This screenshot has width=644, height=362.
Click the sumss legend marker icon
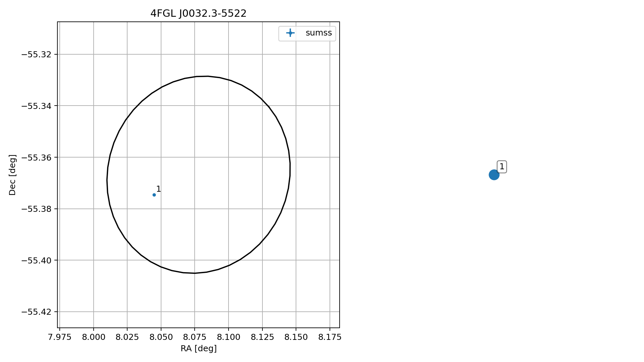coord(290,33)
